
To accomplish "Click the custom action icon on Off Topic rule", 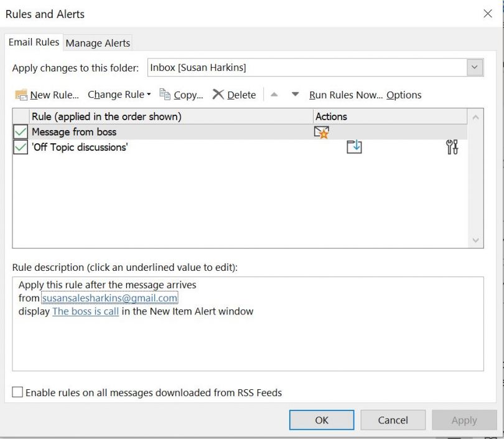I will (452, 147).
